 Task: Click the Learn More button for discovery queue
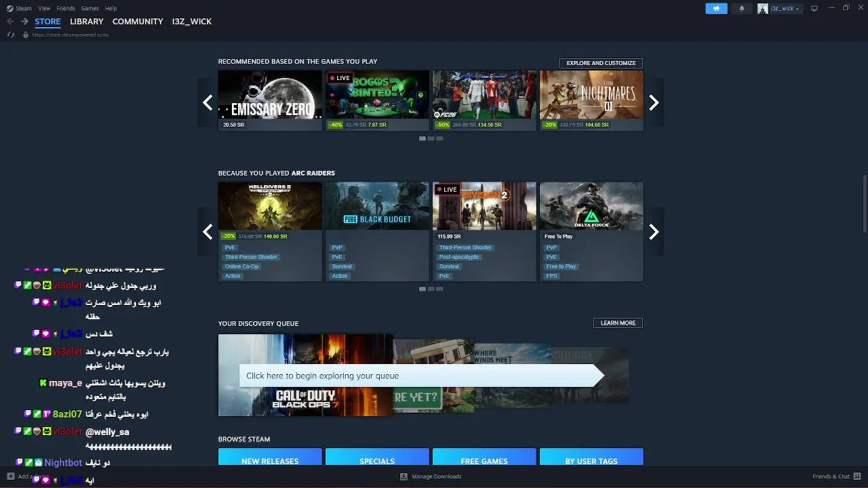pyautogui.click(x=618, y=323)
